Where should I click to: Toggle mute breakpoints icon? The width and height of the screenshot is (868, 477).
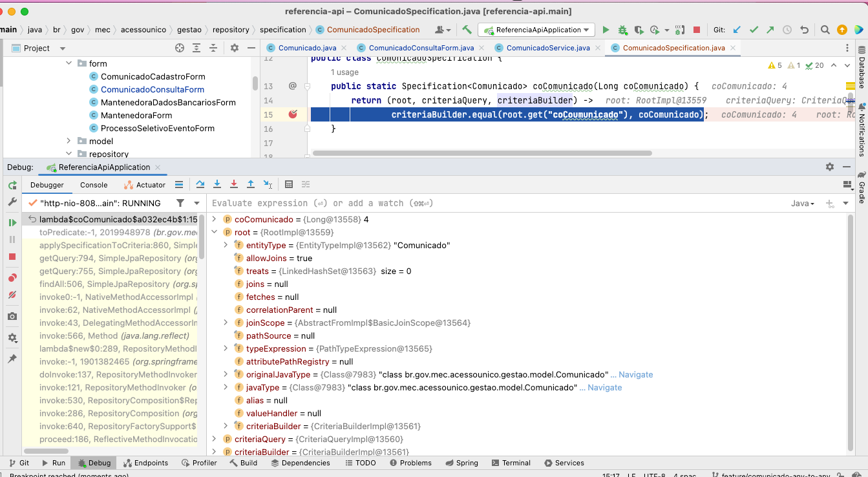(x=12, y=295)
